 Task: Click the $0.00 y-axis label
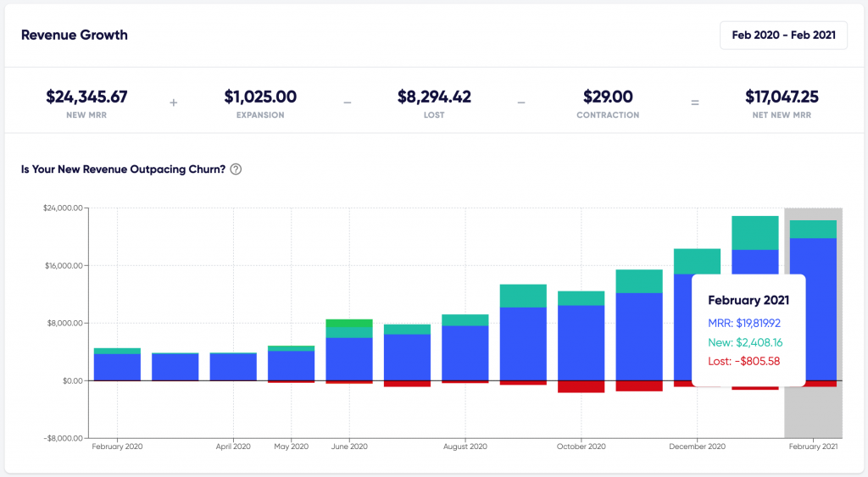tap(73, 380)
